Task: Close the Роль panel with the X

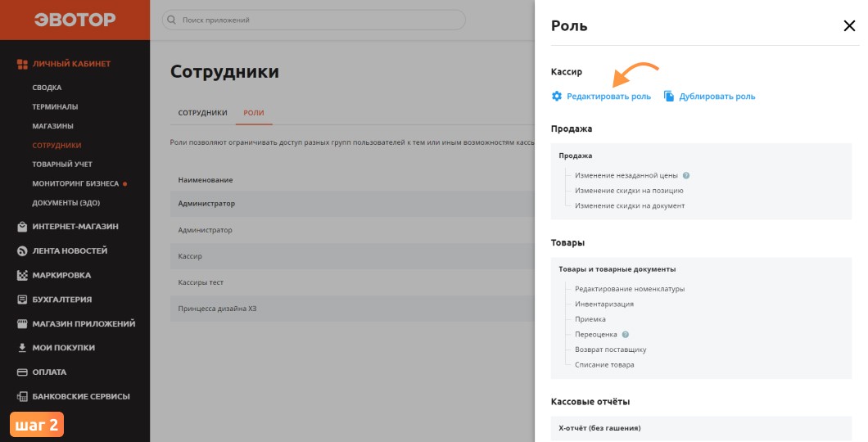Action: click(x=849, y=25)
